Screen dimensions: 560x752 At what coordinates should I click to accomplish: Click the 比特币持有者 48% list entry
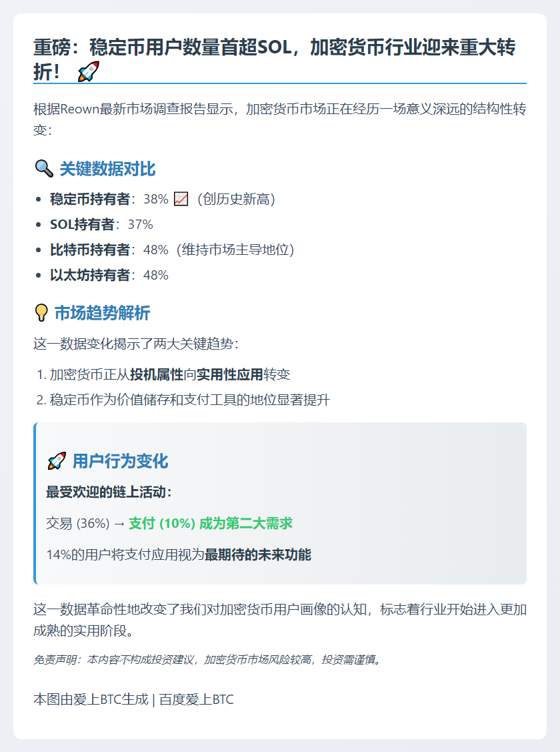coord(172,250)
